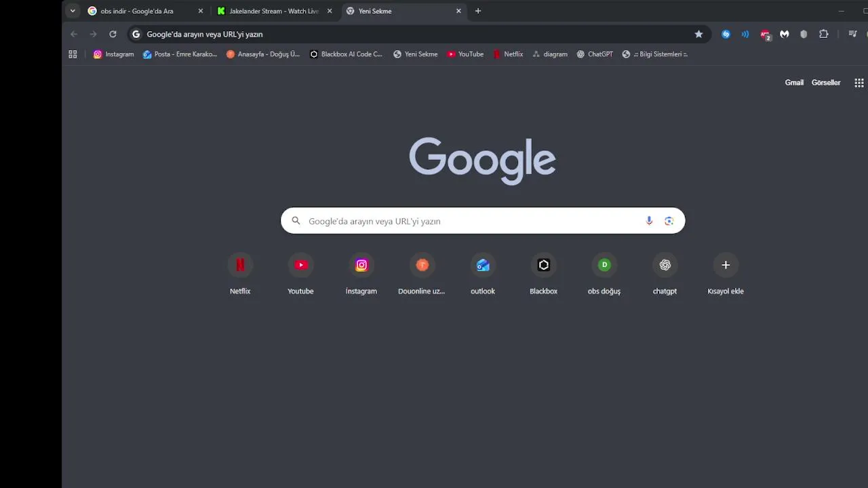
Task: Open the Extensions puzzle piece menu
Action: pyautogui.click(x=824, y=34)
